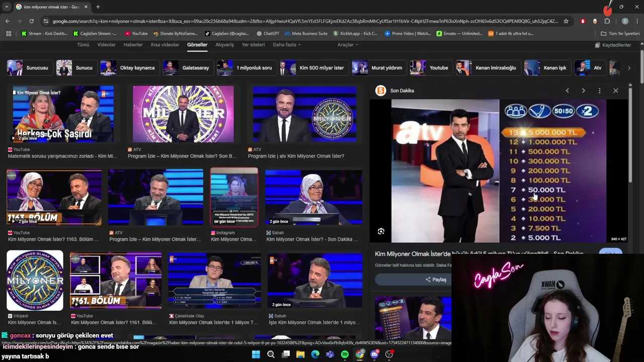The height and width of the screenshot is (362, 644).
Task: Open the Son Dakika source link
Action: coord(395,90)
